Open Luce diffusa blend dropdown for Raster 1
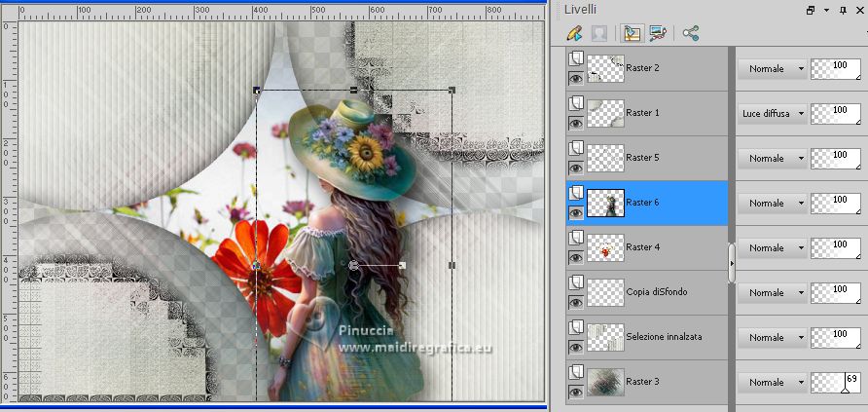Image resolution: width=868 pixels, height=412 pixels. coord(772,114)
